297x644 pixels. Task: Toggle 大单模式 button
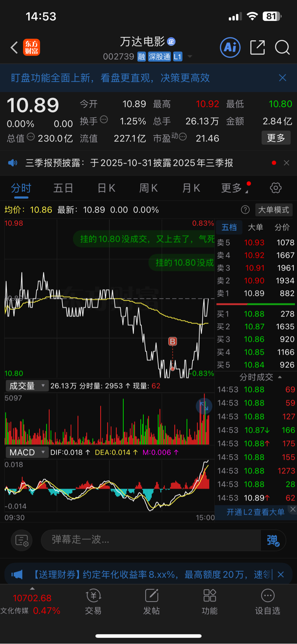coord(274,210)
